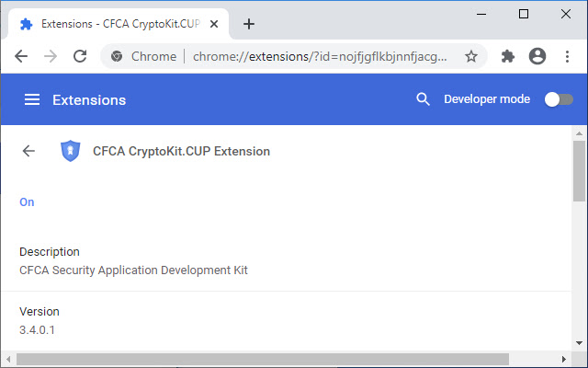The image size is (588, 368).
Task: Open the Chrome three-dot menu
Action: click(x=567, y=56)
